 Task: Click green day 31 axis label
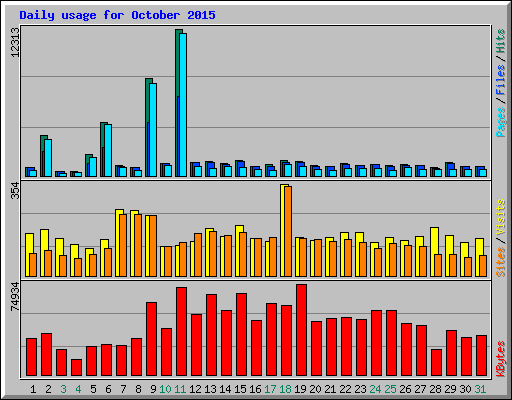pos(480,389)
